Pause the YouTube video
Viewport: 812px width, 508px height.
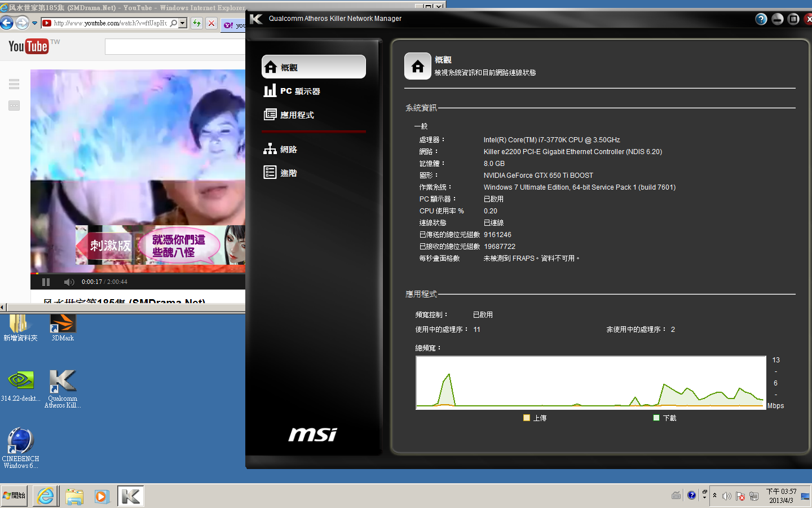click(x=46, y=282)
